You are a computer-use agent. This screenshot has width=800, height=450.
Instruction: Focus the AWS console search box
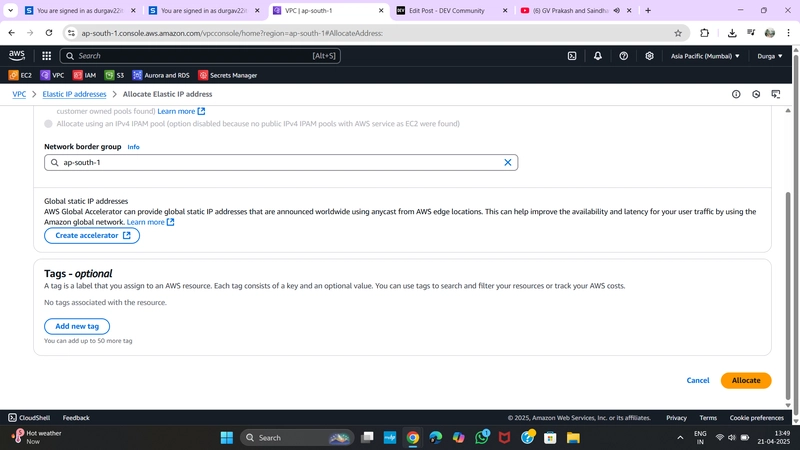[x=200, y=56]
